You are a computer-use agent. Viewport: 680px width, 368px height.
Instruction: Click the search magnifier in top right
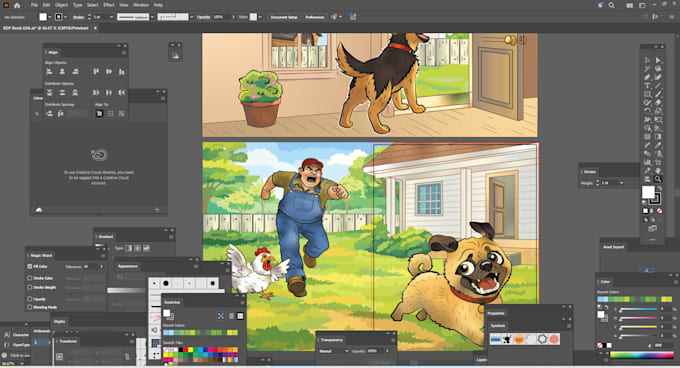pos(611,5)
